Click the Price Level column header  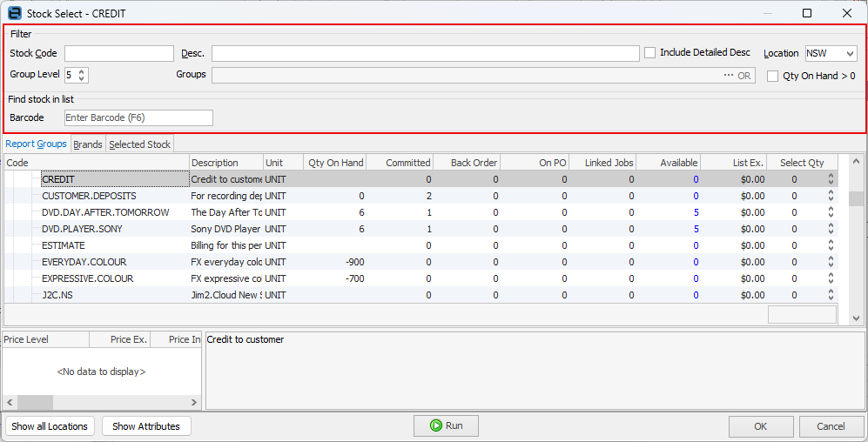point(45,339)
